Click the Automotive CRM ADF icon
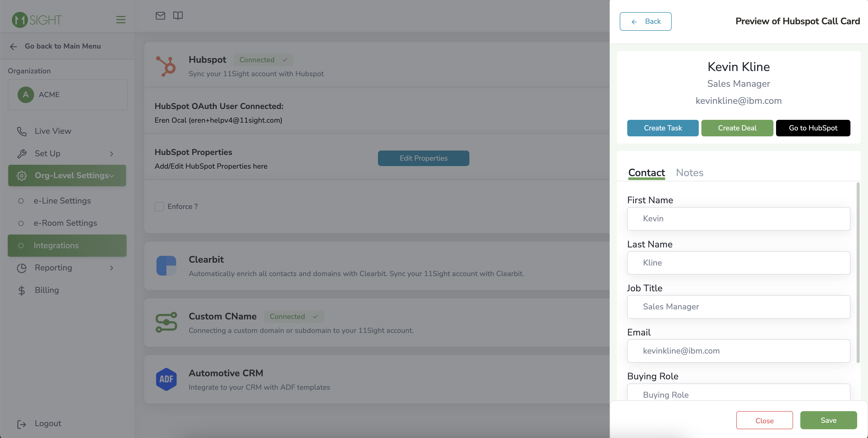Image resolution: width=868 pixels, height=438 pixels. click(166, 379)
